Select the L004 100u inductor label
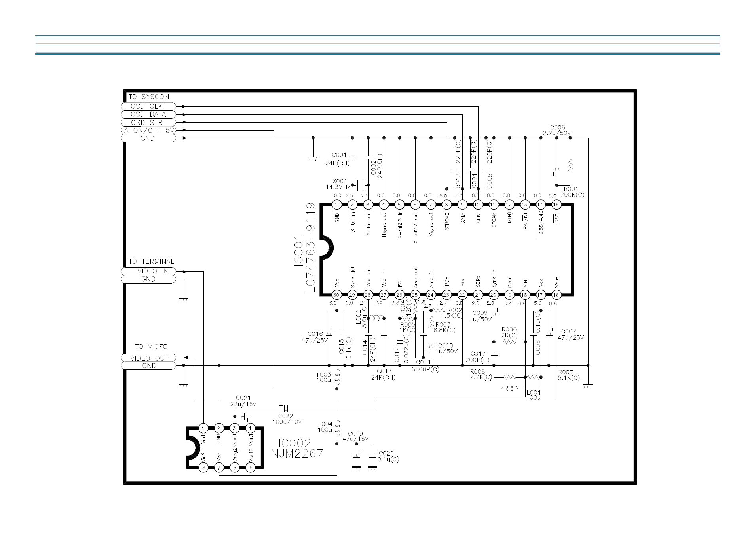Screen dimensions: 756x534 coord(325,427)
